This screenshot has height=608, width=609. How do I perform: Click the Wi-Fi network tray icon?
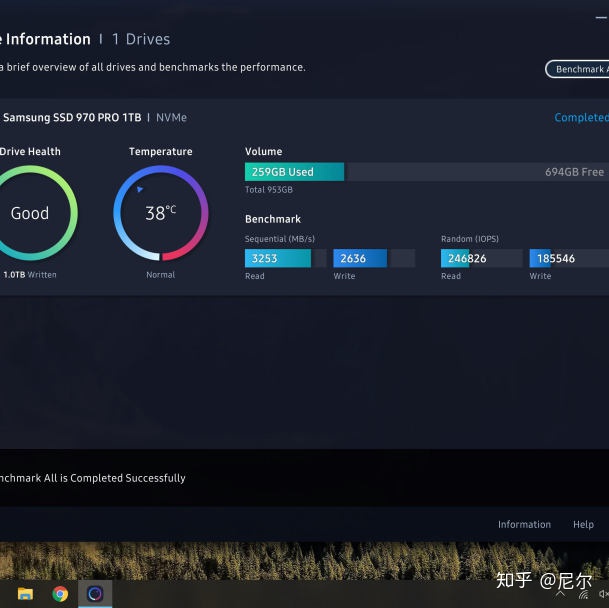(583, 594)
